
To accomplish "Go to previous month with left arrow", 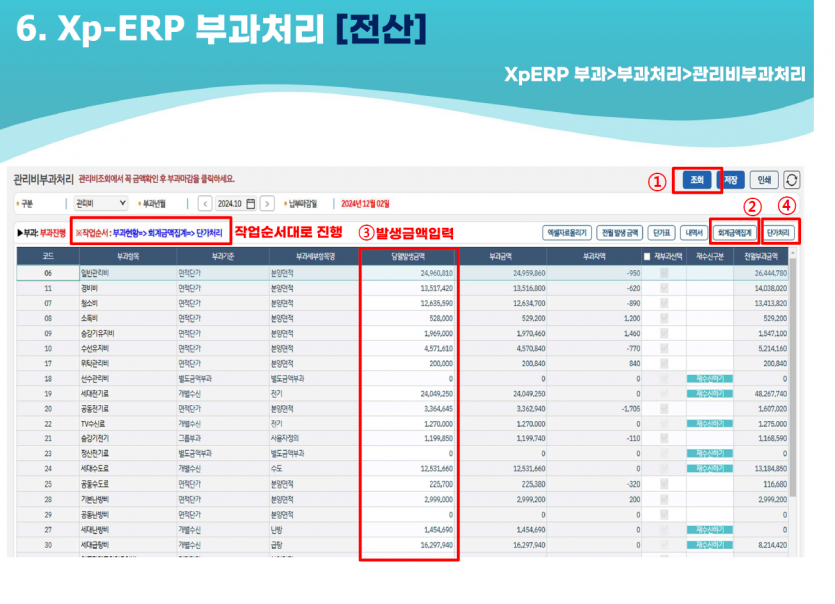I will click(206, 203).
